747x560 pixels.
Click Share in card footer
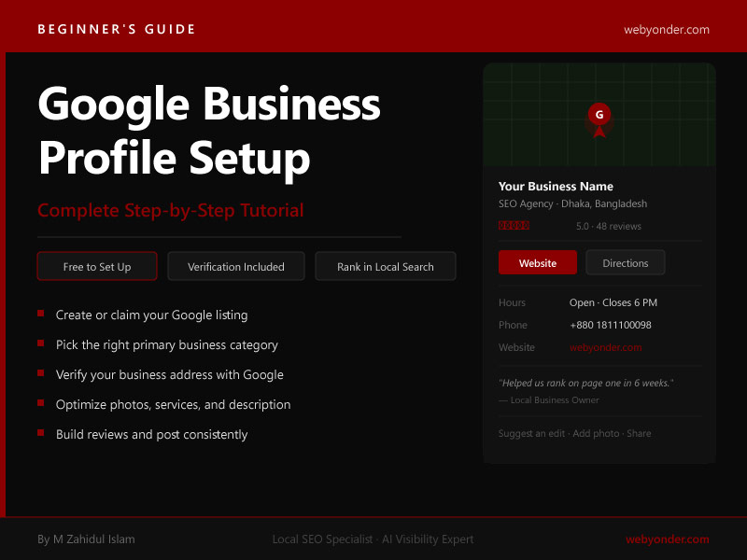(639, 433)
